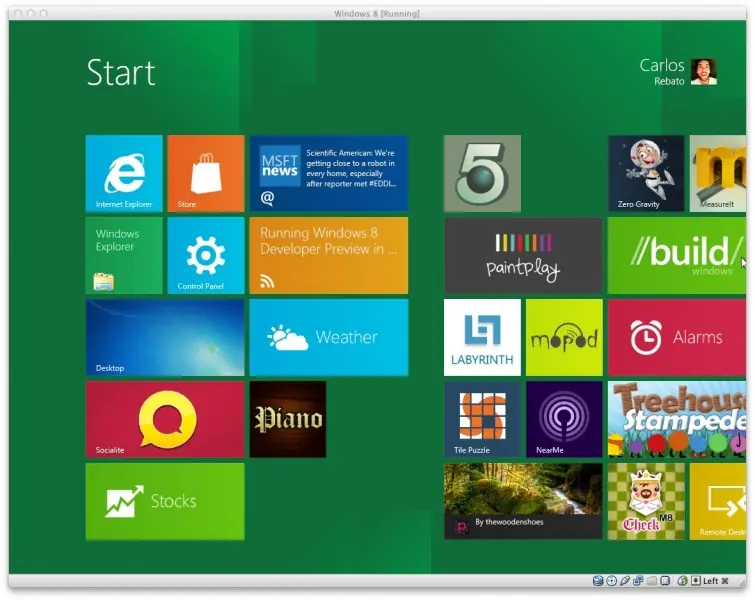Open the Tile Puzzle tile
The image size is (755, 600).
pyautogui.click(x=482, y=419)
